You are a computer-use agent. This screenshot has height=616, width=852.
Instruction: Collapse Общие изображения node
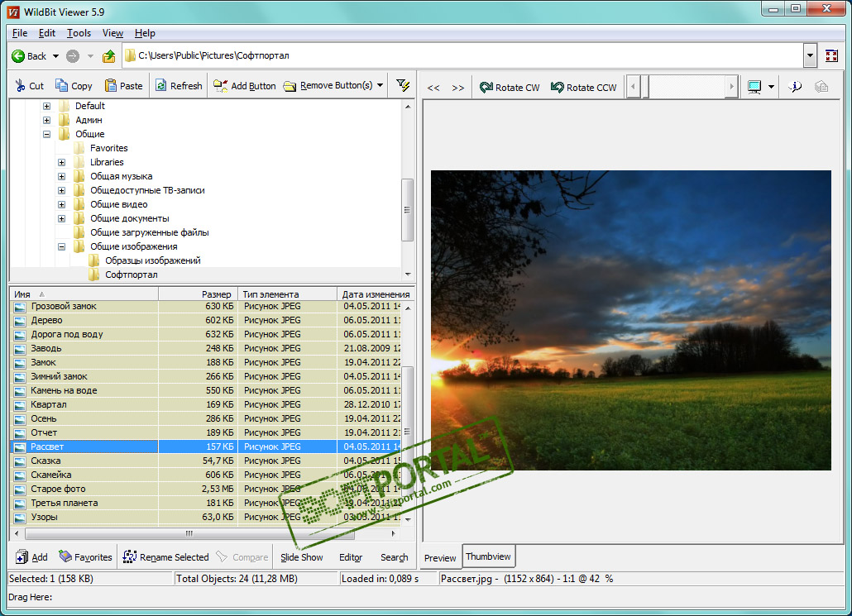click(x=61, y=246)
